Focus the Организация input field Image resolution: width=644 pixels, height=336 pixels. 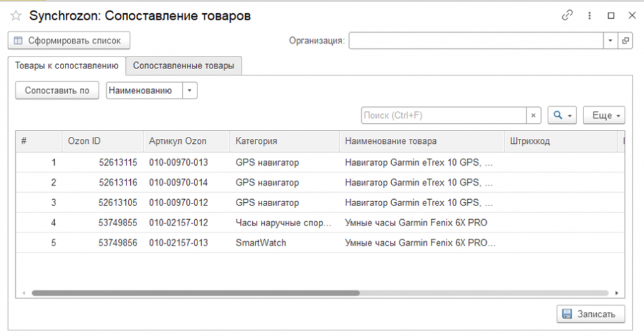click(476, 41)
